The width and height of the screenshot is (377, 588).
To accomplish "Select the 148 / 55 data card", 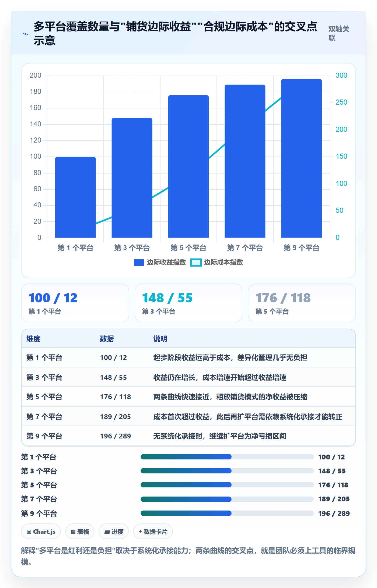I will pos(188,303).
